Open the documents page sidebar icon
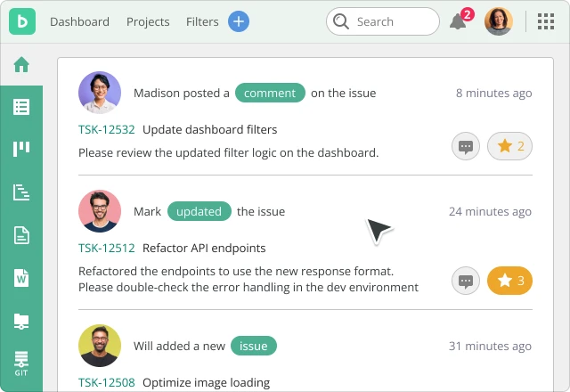This screenshot has height=392, width=570. [21, 235]
